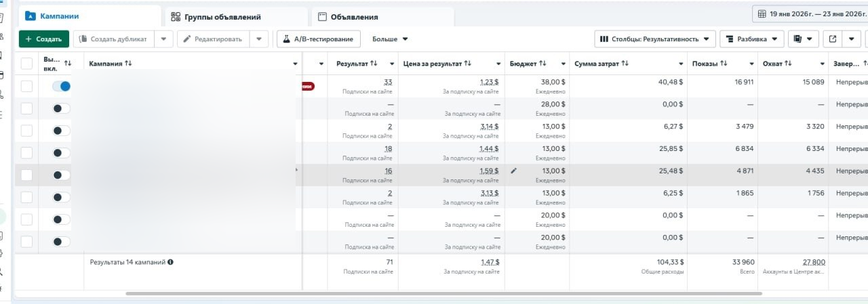Click the budget cell 28,00 $
This screenshot has width=868, height=304.
pyautogui.click(x=553, y=104)
